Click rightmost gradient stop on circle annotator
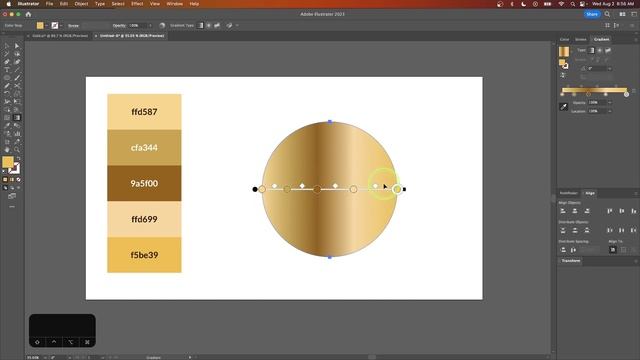 click(x=397, y=189)
